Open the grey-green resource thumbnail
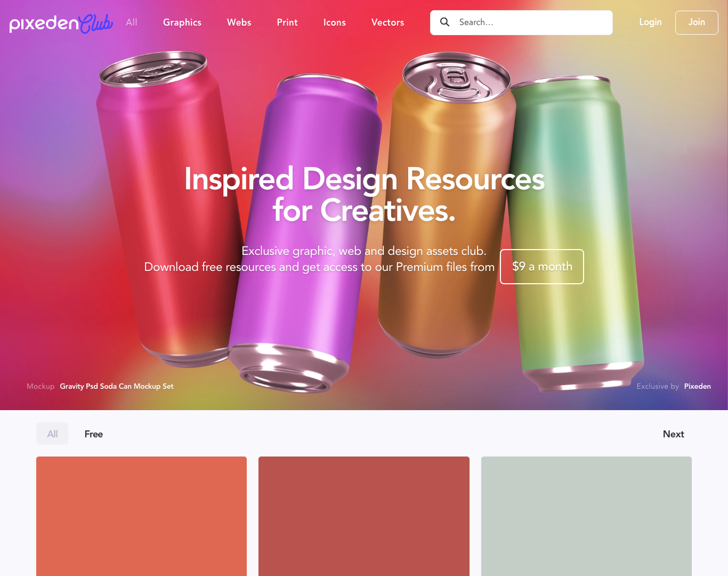This screenshot has width=728, height=576. (586, 516)
